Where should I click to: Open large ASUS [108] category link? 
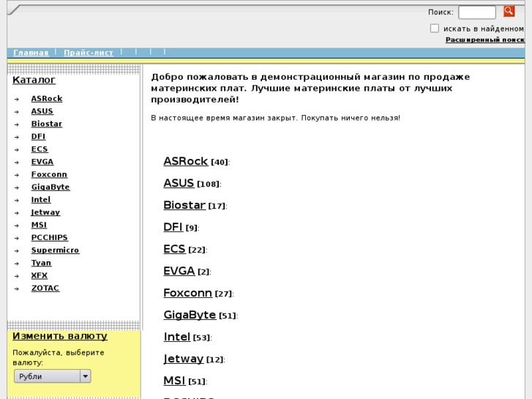179,183
